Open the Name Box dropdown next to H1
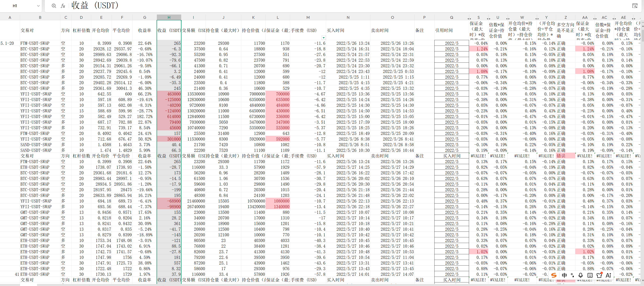This screenshot has height=286, width=644. click(x=38, y=6)
